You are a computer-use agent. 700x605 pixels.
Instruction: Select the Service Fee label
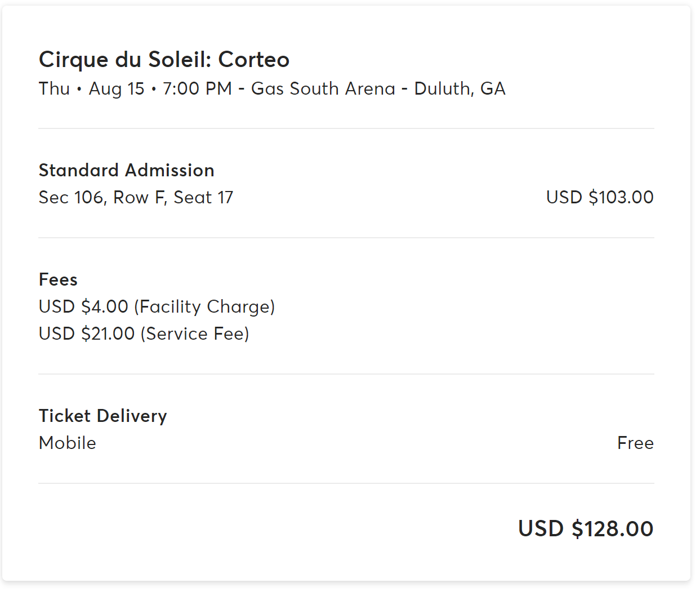tap(195, 333)
